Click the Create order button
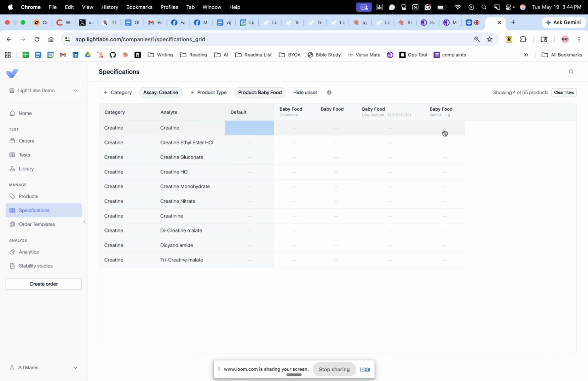The width and height of the screenshot is (588, 381). point(44,284)
